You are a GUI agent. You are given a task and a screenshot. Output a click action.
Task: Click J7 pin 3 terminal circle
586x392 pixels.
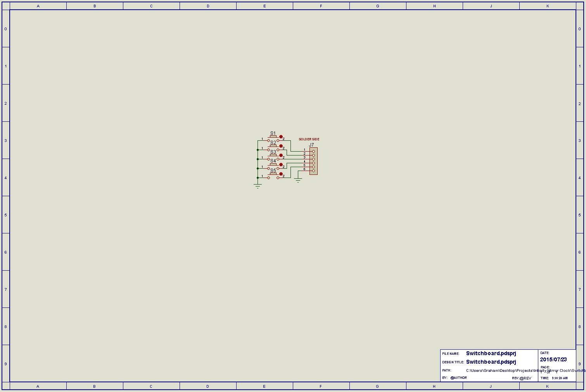[x=313, y=159]
